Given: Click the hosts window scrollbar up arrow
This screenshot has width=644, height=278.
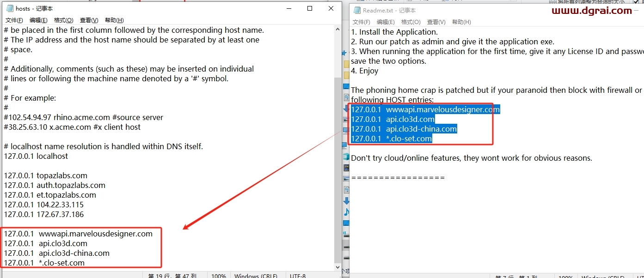Looking at the screenshot, I should (x=337, y=29).
